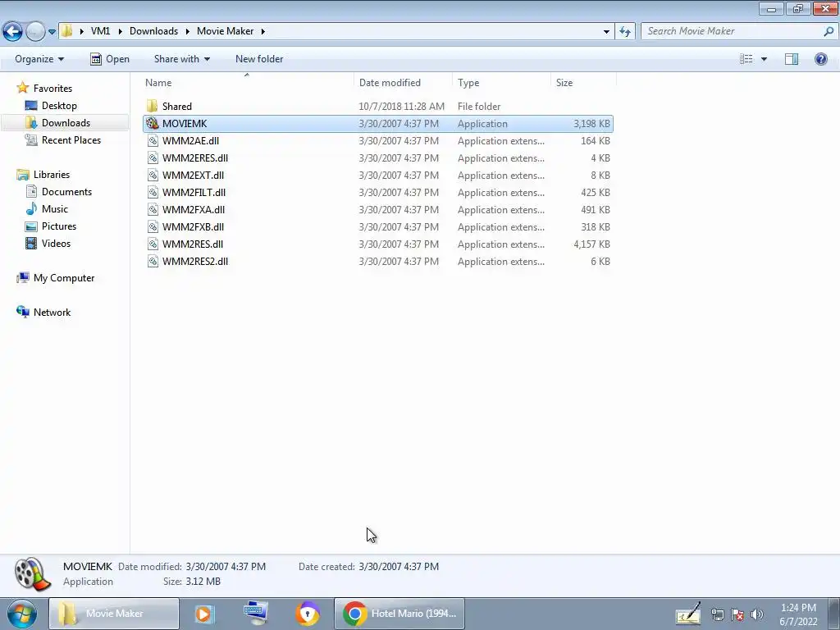840x630 pixels.
Task: Sort by the Date modified column header
Action: [390, 83]
